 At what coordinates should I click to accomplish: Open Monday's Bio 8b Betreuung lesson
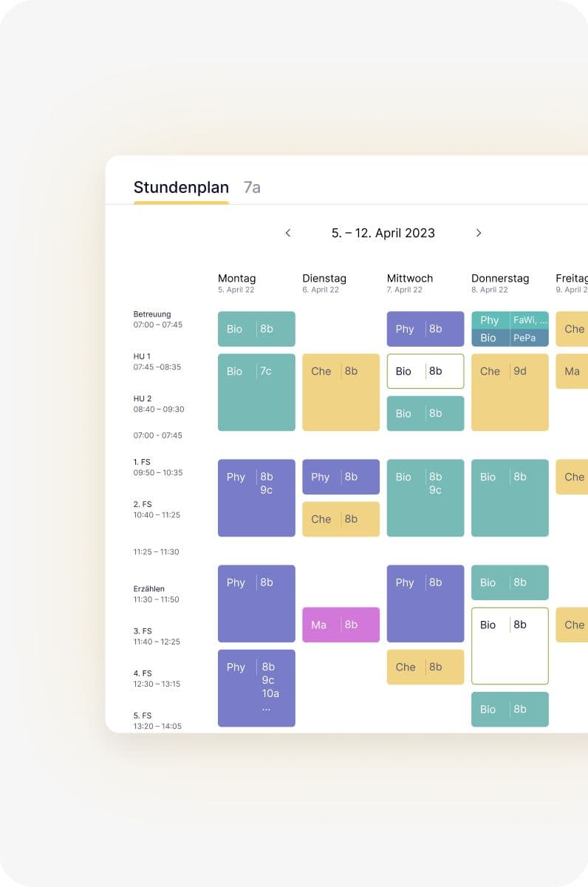256,328
